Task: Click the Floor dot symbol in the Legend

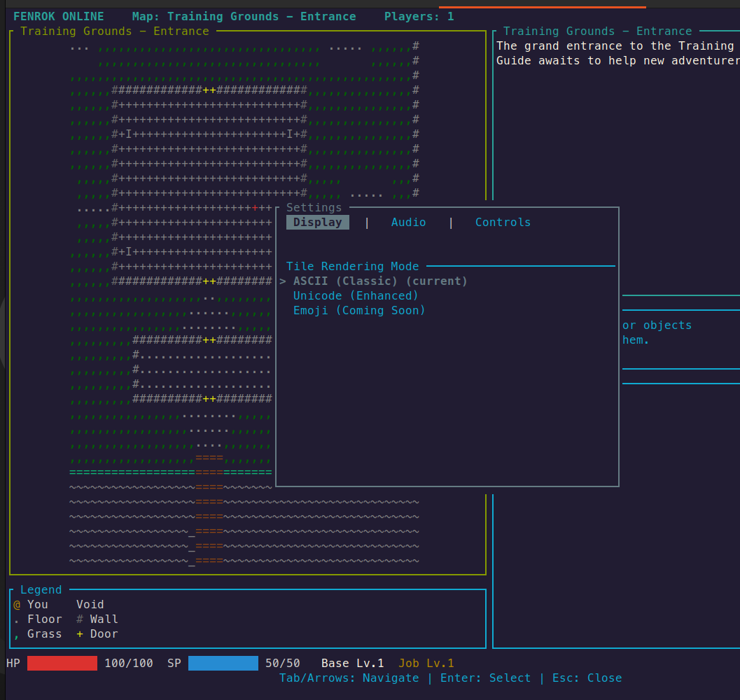Action: pos(17,619)
